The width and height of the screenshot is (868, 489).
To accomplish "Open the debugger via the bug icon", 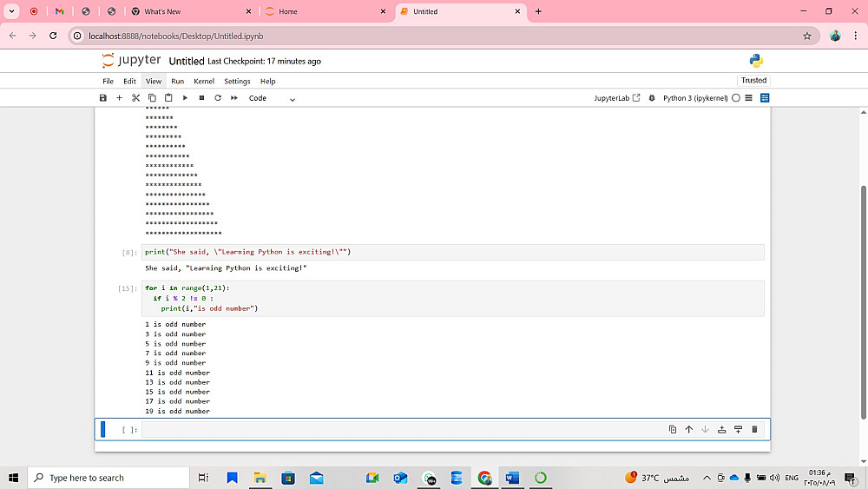I will coord(652,98).
